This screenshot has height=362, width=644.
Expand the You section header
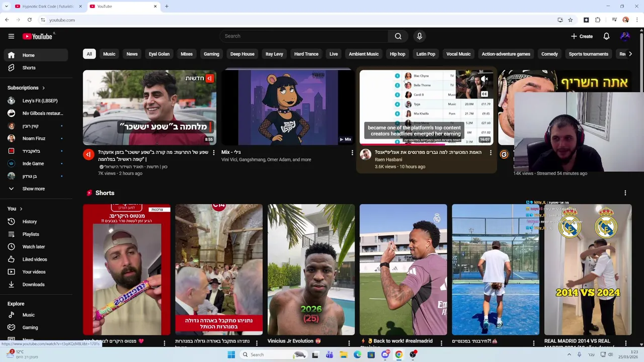(15, 209)
